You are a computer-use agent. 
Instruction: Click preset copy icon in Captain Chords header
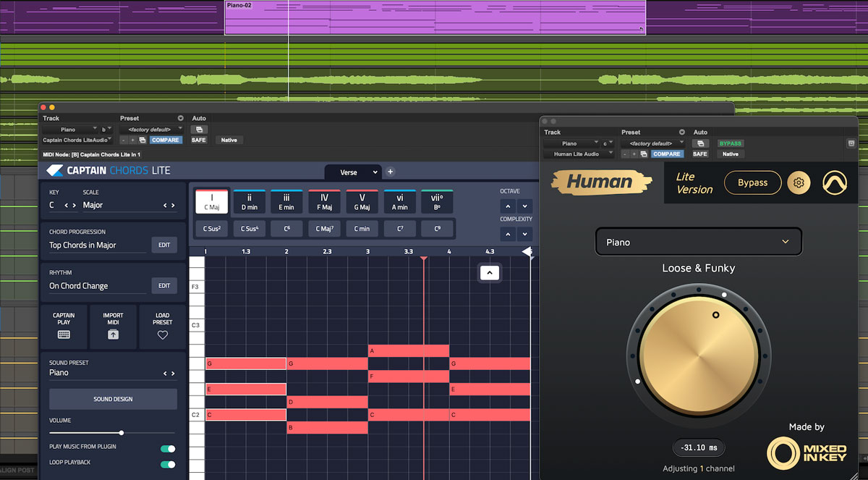tap(142, 140)
